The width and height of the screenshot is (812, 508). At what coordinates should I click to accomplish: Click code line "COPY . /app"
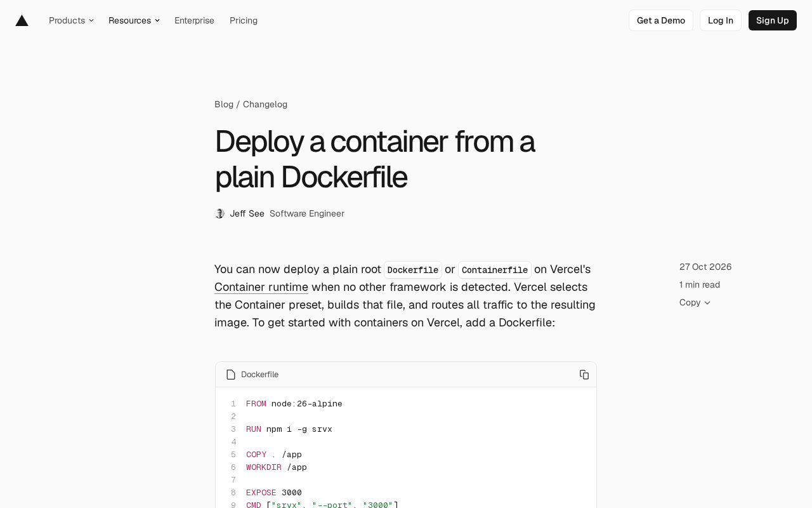pos(274,455)
